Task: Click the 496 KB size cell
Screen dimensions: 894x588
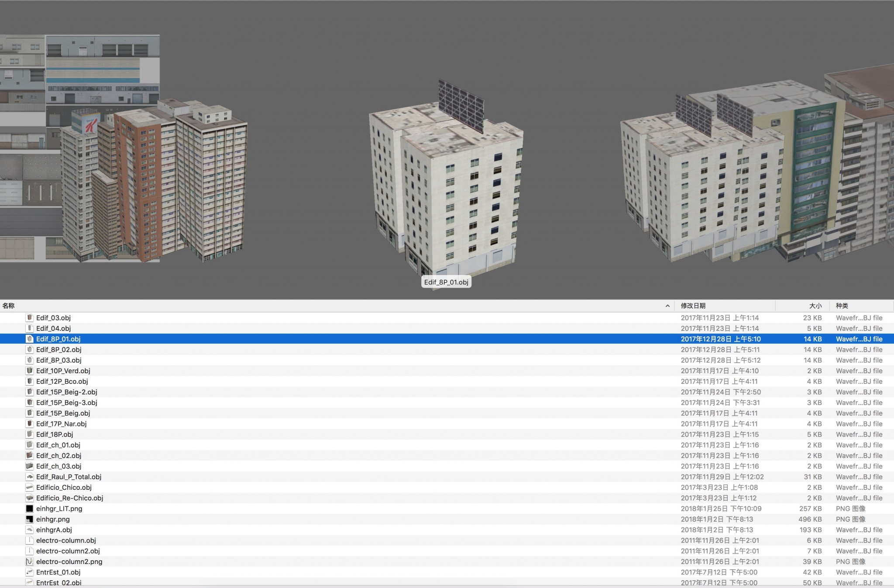Action: [810, 519]
